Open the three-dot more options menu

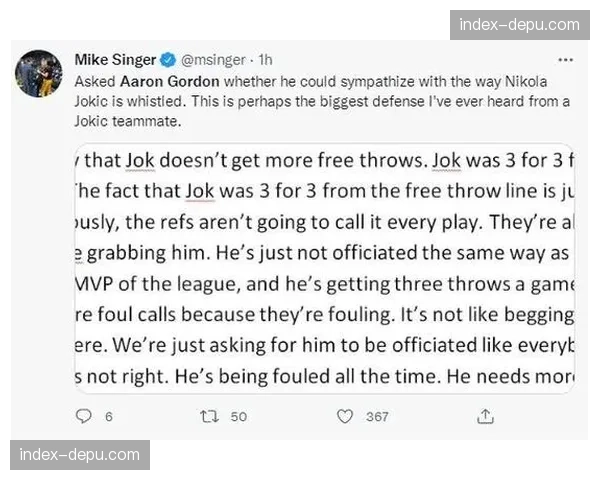(566, 59)
